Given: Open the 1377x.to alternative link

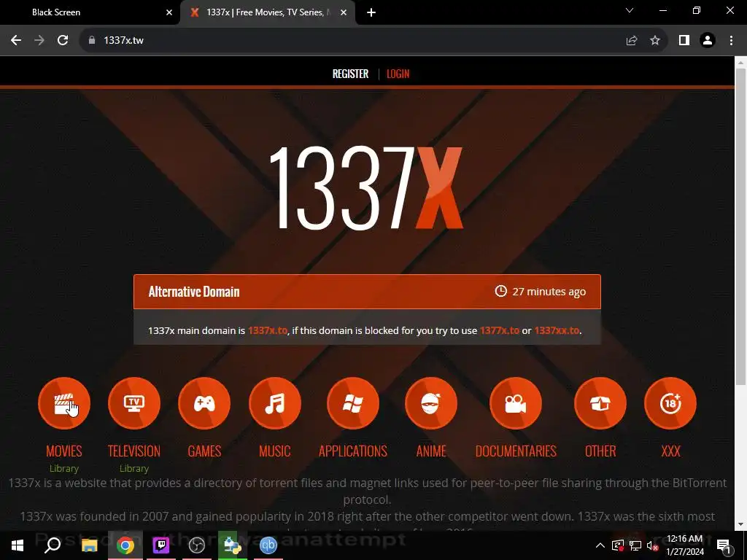Looking at the screenshot, I should (499, 330).
